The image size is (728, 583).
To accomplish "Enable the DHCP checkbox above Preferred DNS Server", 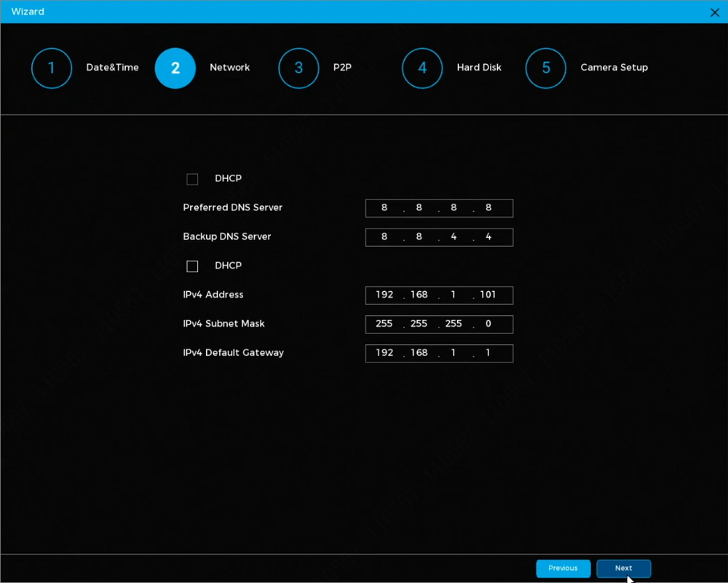I will tap(192, 179).
